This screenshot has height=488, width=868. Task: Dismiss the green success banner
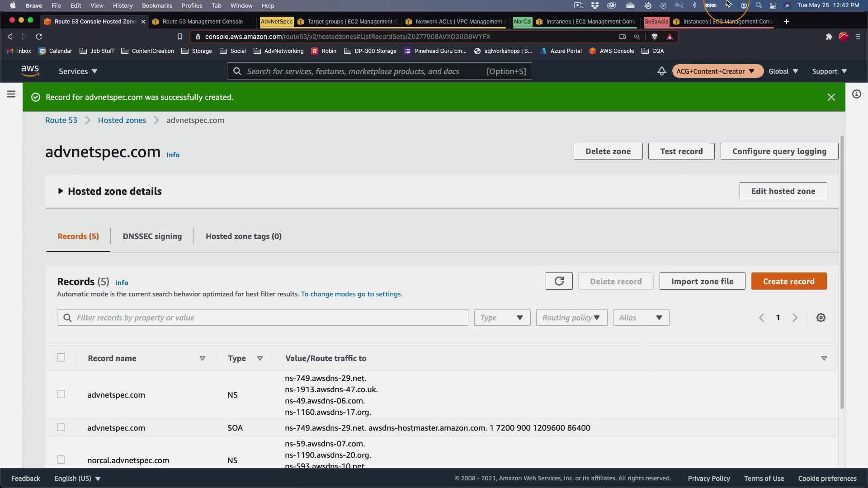pyautogui.click(x=831, y=97)
